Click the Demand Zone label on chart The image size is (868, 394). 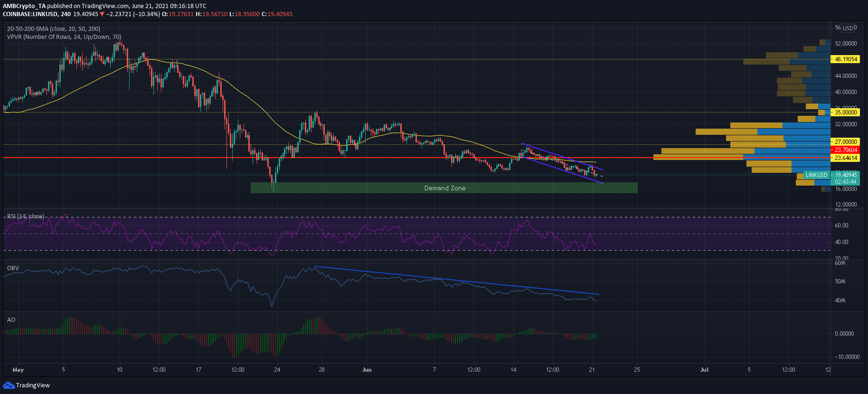pos(445,188)
